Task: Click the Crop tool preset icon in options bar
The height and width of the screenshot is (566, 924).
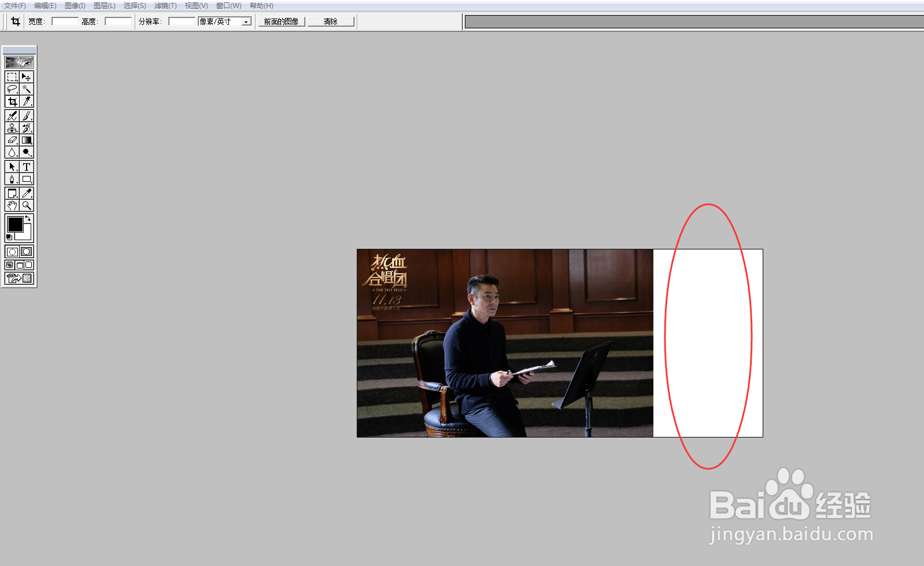Action: [16, 21]
